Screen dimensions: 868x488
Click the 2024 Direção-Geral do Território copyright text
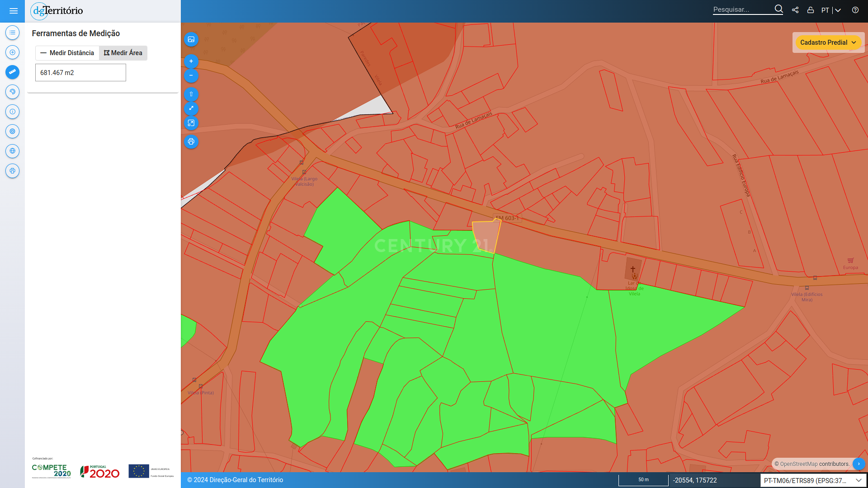pos(235,480)
